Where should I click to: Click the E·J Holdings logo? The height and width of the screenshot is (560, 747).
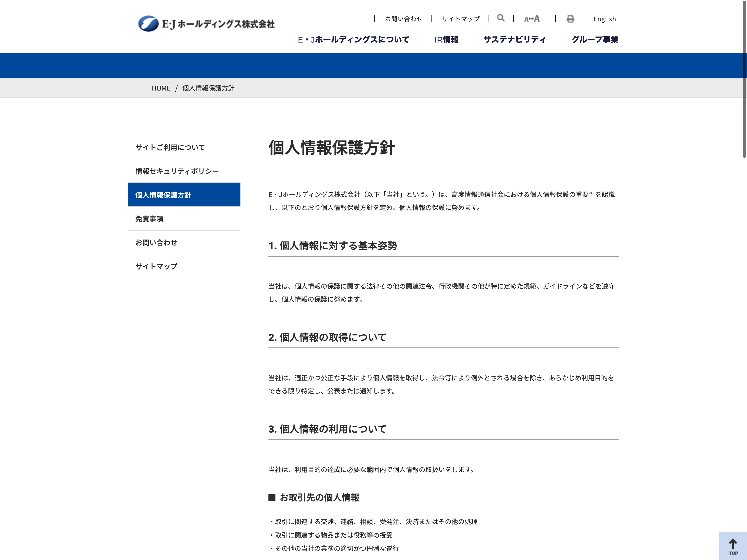point(206,24)
